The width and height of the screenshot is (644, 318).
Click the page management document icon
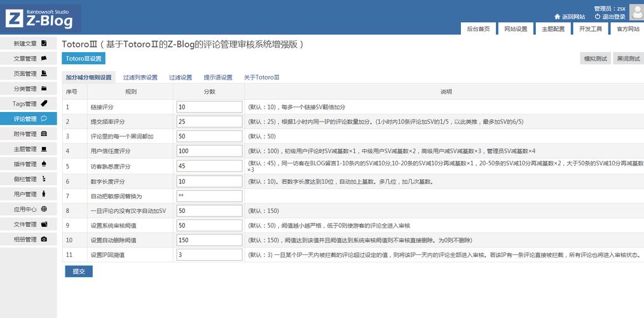[44, 74]
